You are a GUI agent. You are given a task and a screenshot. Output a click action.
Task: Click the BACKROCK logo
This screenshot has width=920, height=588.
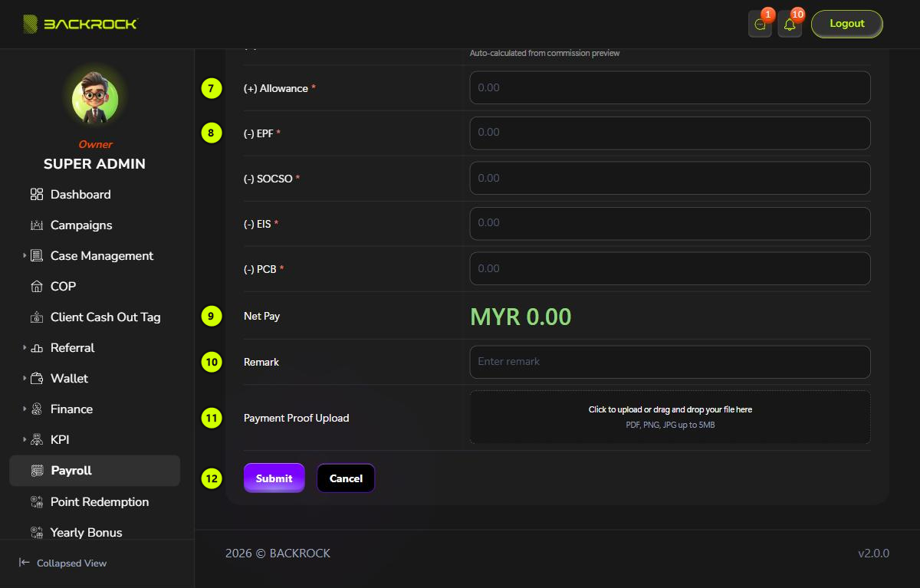tap(80, 25)
